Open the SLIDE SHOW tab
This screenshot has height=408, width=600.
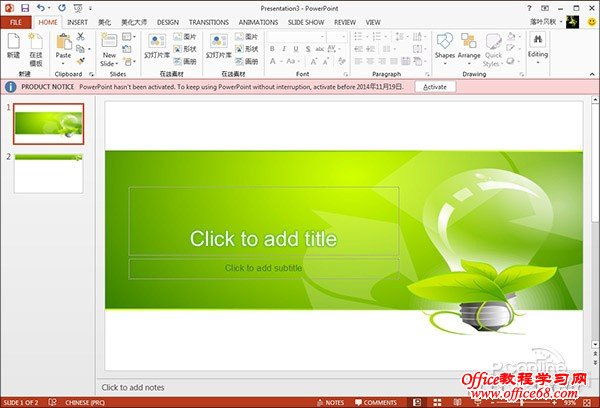(x=306, y=22)
